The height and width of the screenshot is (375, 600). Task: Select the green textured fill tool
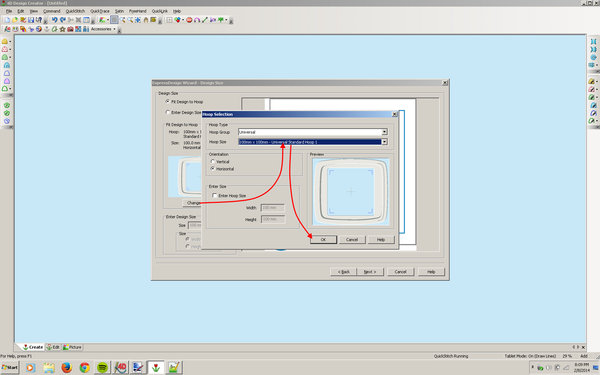coord(5,57)
